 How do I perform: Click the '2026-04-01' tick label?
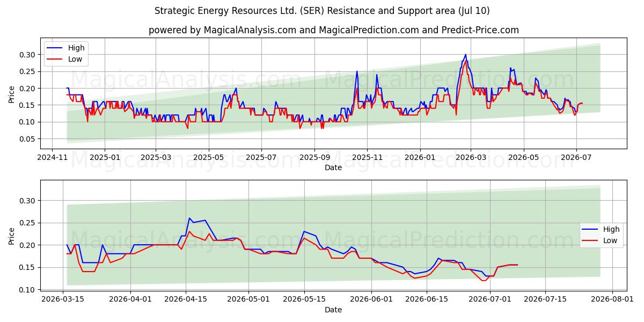(x=131, y=299)
